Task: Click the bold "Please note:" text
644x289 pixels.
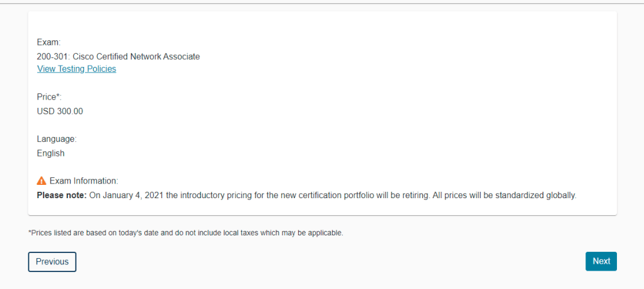Action: tap(62, 195)
